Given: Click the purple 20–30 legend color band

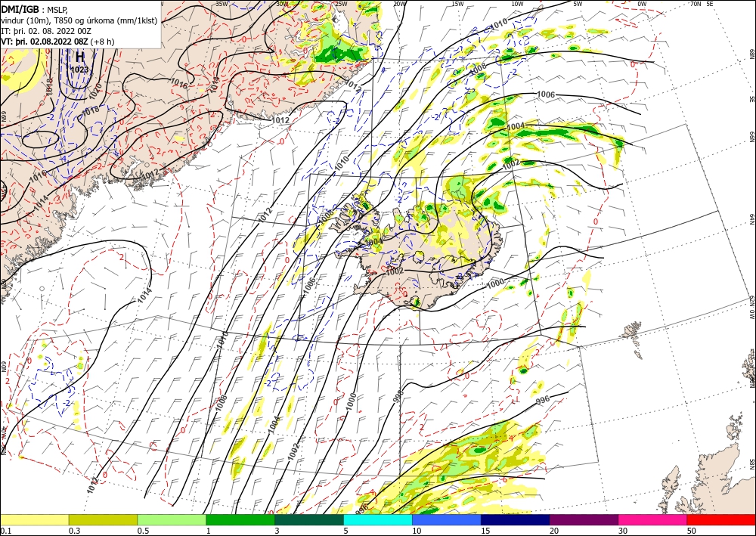Looking at the screenshot, I should point(584,519).
